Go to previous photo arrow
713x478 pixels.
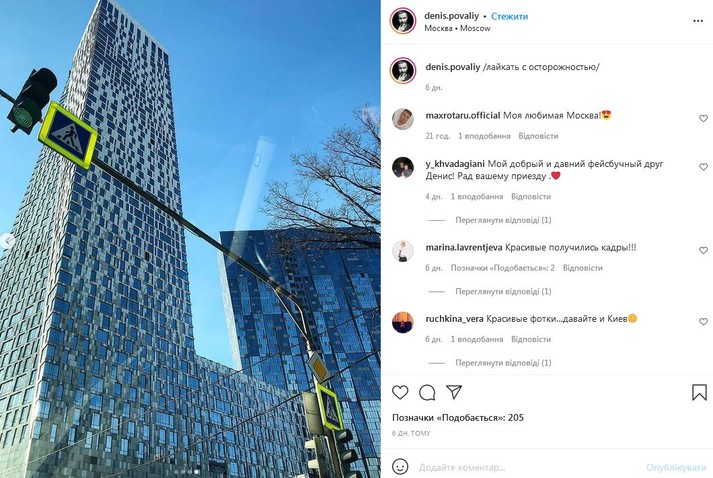tap(6, 241)
